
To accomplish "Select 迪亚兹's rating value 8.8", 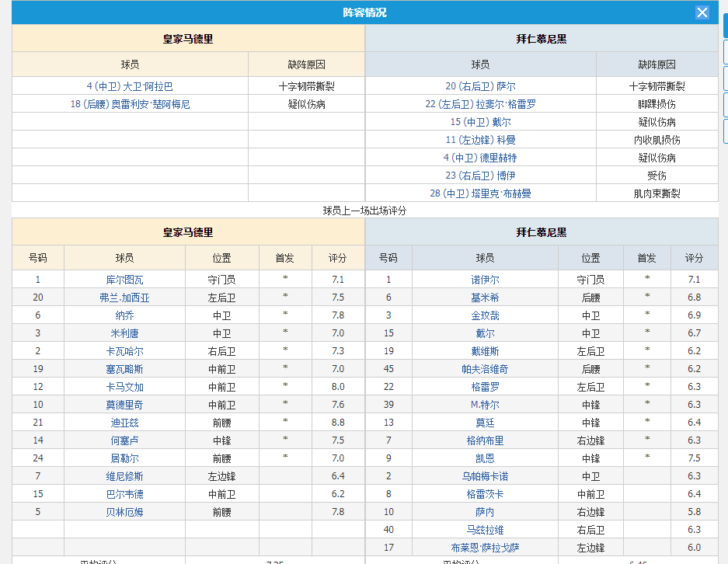I will click(338, 423).
